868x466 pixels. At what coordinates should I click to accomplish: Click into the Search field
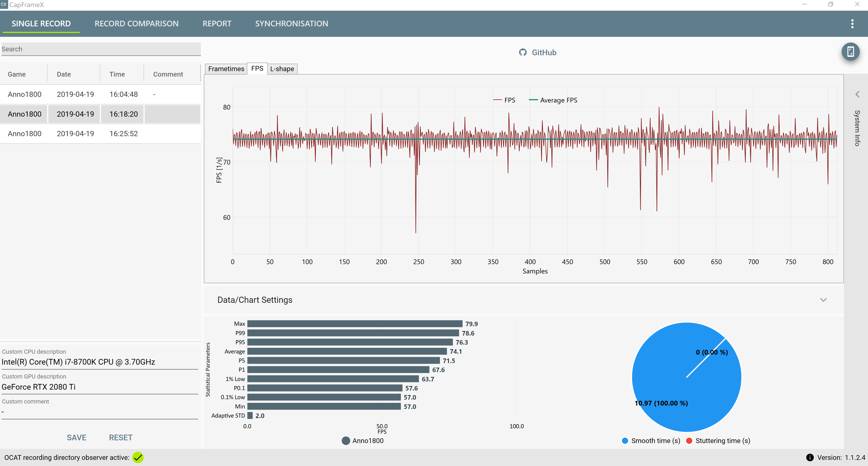point(101,49)
